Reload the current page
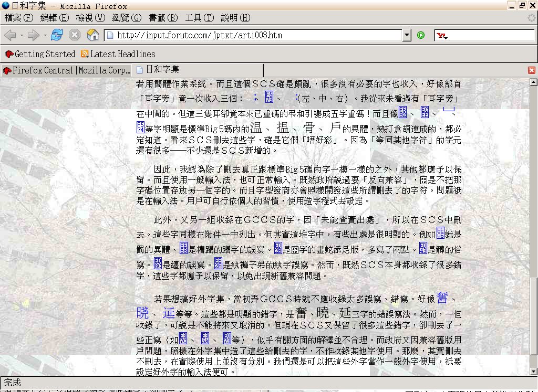538x392 pixels. 57,35
